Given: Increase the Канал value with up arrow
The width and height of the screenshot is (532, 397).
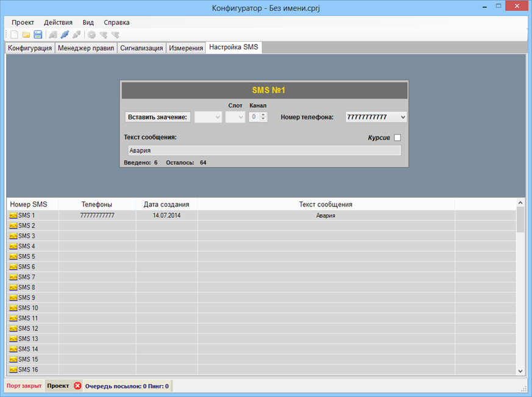Looking at the screenshot, I should point(263,114).
